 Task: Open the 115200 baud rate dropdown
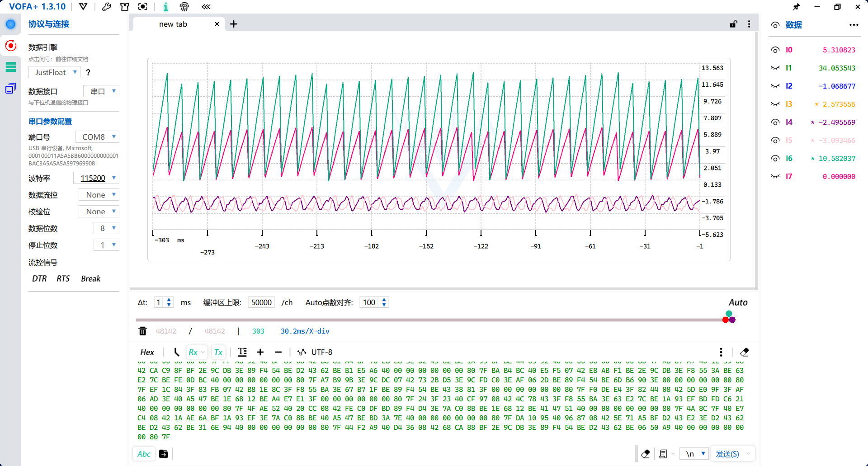96,178
